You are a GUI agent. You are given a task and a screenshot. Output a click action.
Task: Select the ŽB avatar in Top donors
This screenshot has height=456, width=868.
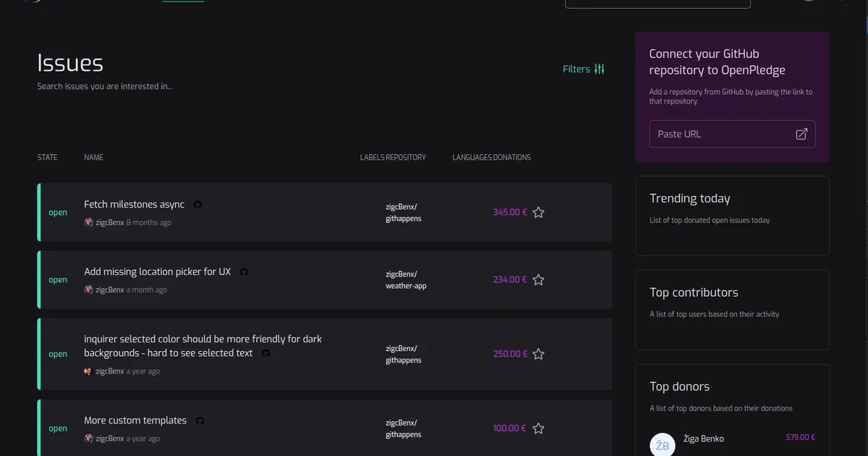pos(662,445)
